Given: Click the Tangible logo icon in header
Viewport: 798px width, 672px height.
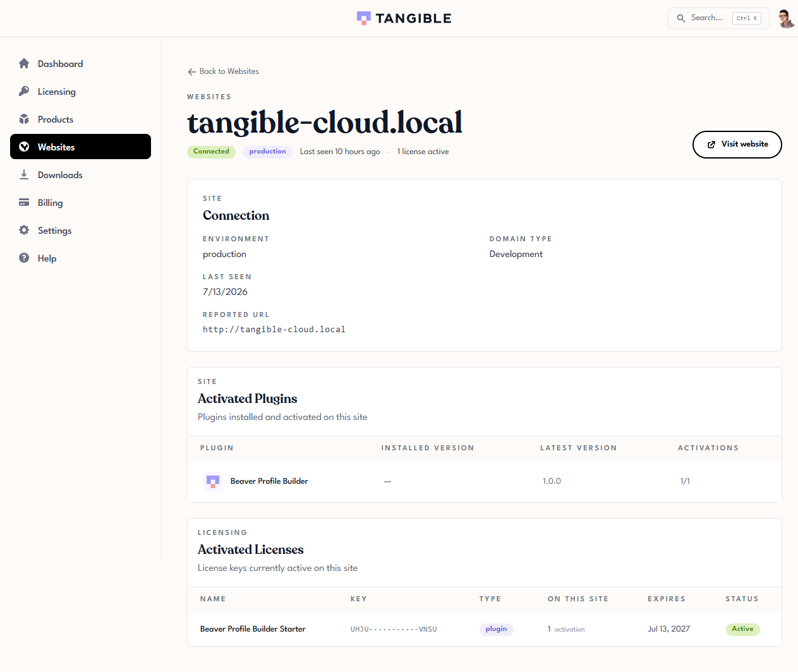Looking at the screenshot, I should (x=363, y=18).
